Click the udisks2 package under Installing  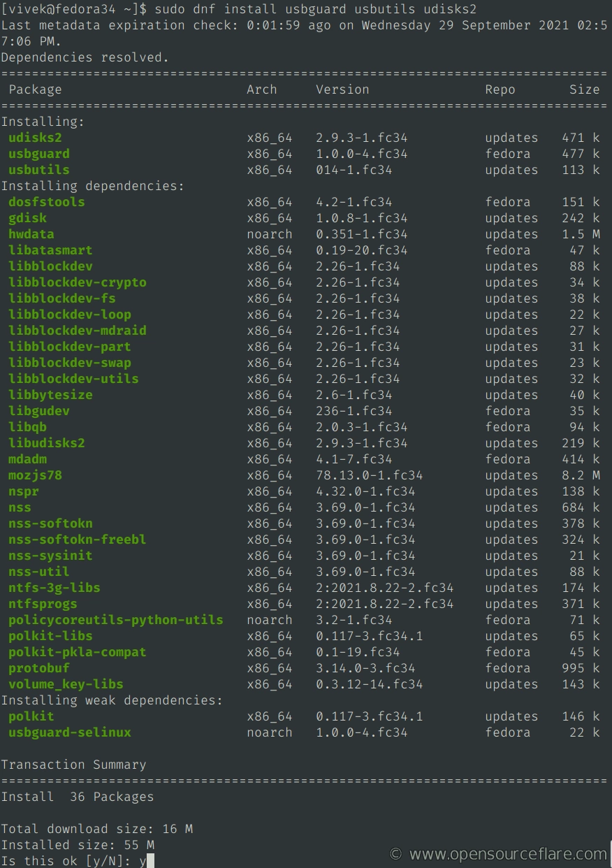pos(35,138)
